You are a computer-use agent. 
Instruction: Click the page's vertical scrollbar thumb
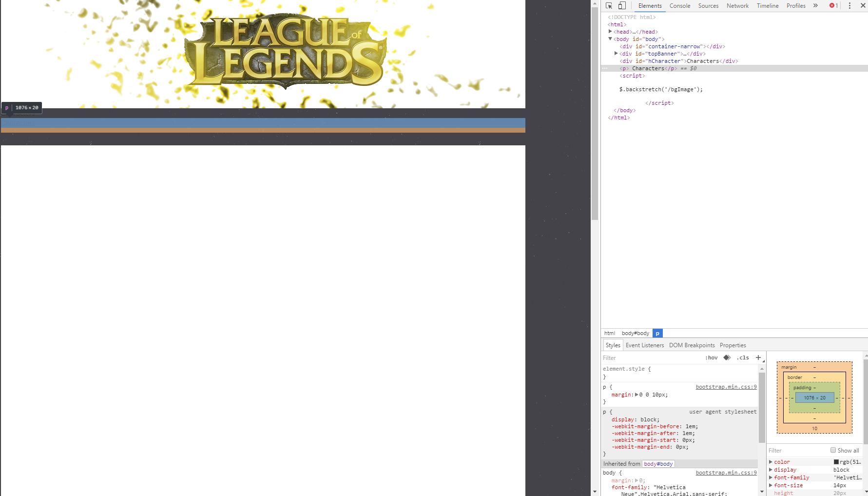pyautogui.click(x=595, y=113)
